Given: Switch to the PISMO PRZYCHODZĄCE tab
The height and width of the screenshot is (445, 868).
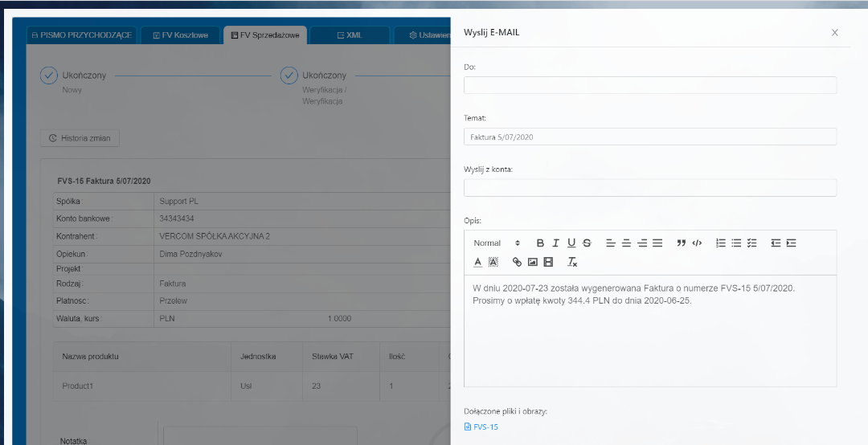Looking at the screenshot, I should [x=82, y=35].
